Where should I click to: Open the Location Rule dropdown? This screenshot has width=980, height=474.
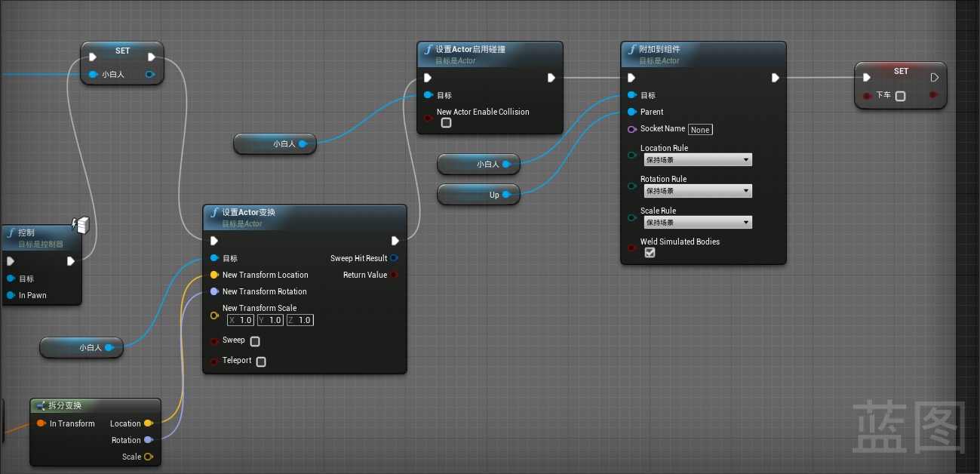(x=697, y=160)
